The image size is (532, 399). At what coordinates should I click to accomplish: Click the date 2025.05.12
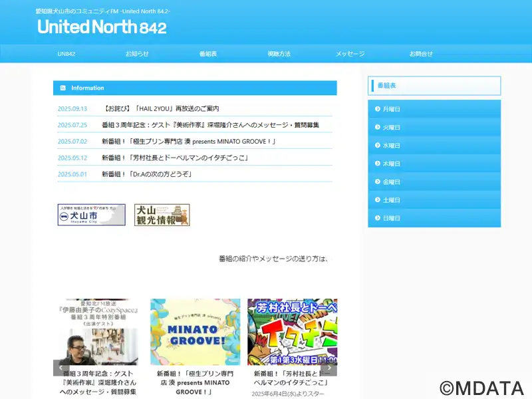[x=72, y=158]
